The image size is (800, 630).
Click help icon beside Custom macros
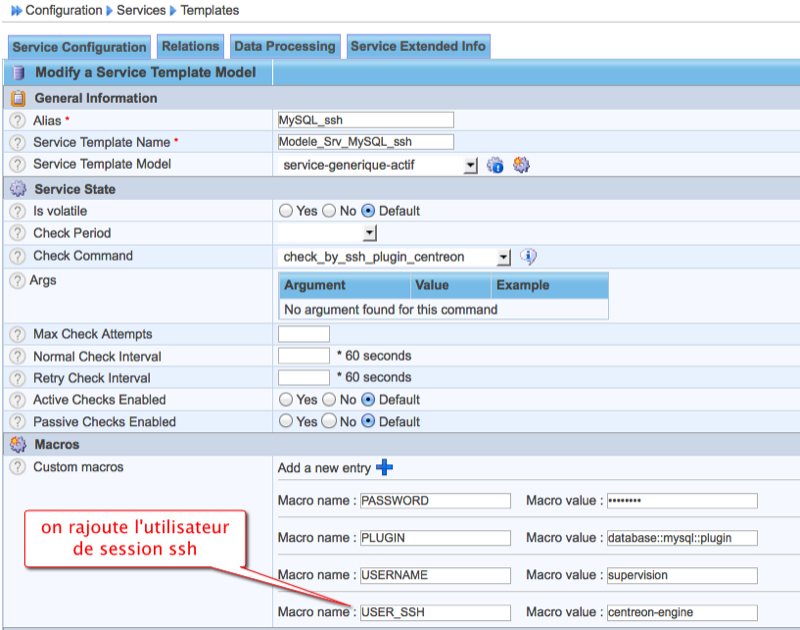point(17,467)
